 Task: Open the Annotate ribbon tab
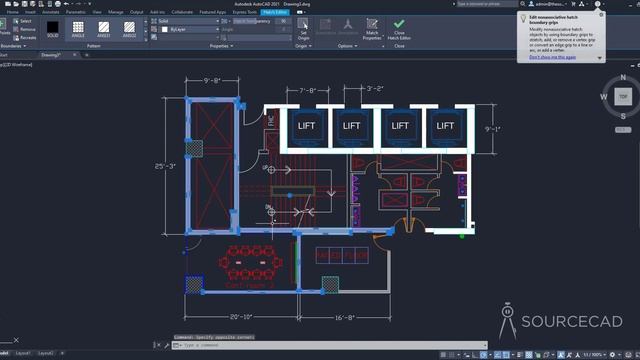tap(51, 12)
